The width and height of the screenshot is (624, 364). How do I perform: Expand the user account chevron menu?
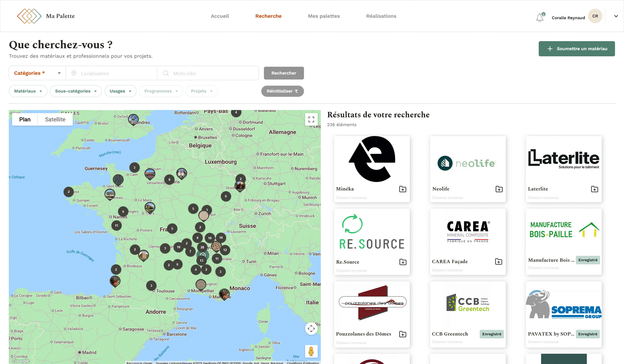(616, 16)
